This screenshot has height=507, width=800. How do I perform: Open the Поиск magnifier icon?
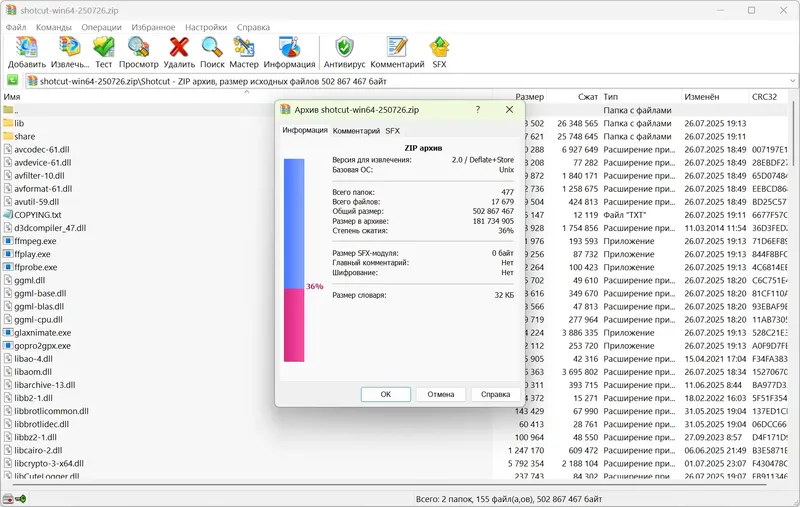[212, 47]
